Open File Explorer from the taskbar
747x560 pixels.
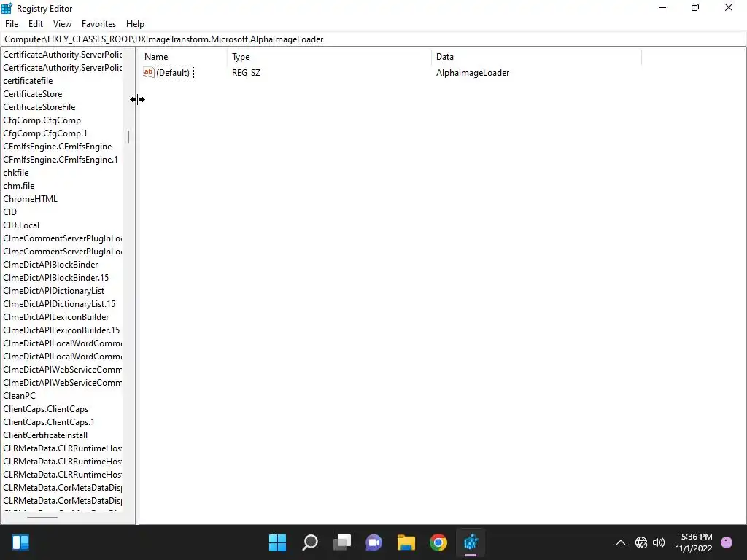click(406, 542)
